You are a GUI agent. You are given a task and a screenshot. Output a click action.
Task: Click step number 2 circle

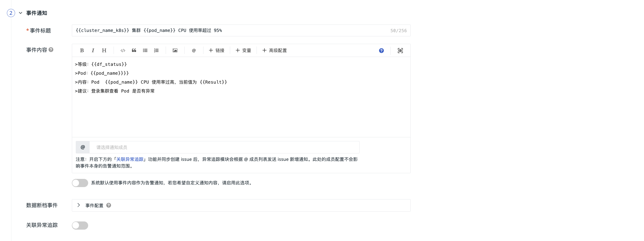coord(11,13)
